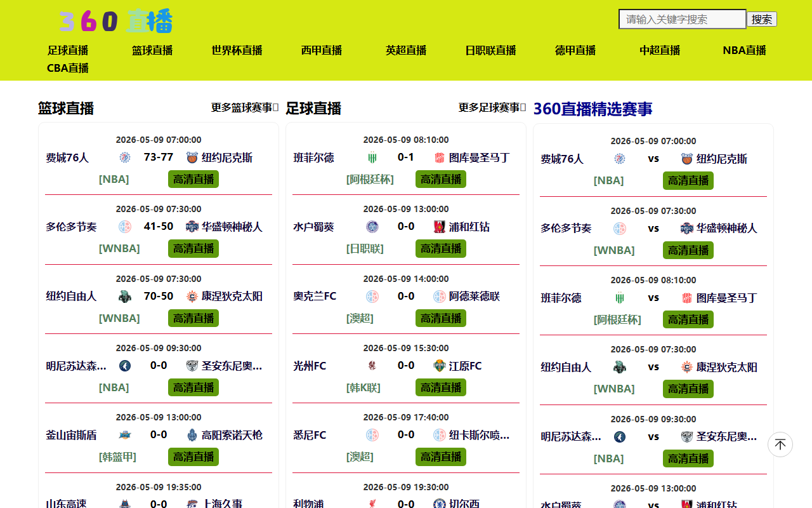The height and width of the screenshot is (508, 812).
Task: Click 纽卡斯尔喷气机 team logo
Action: [x=440, y=435]
